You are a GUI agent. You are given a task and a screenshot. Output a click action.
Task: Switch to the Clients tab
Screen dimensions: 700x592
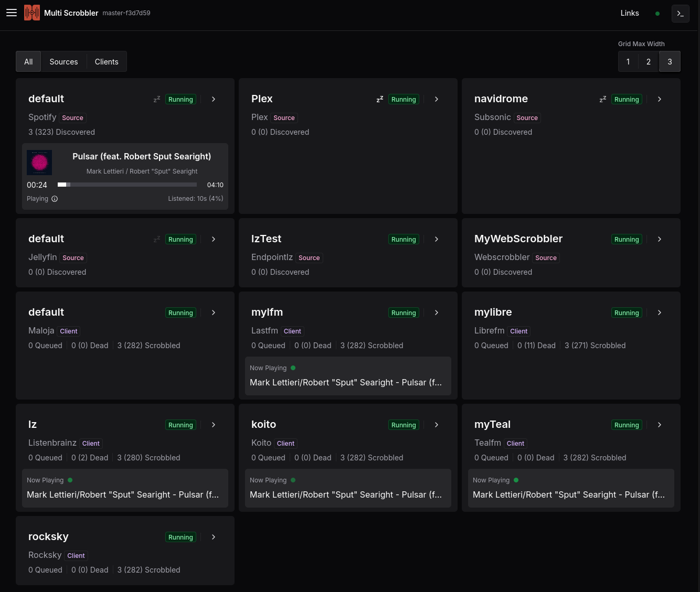pyautogui.click(x=107, y=61)
